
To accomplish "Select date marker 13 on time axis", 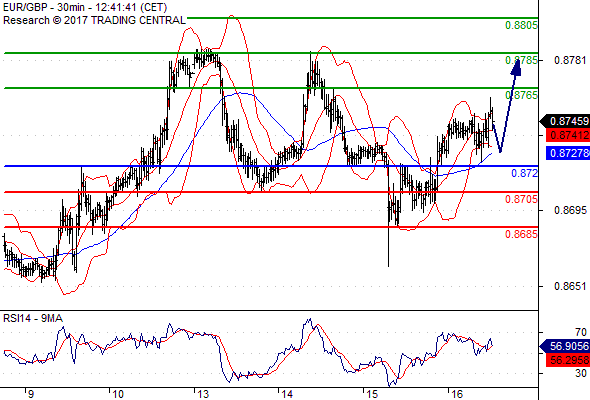I will (203, 394).
